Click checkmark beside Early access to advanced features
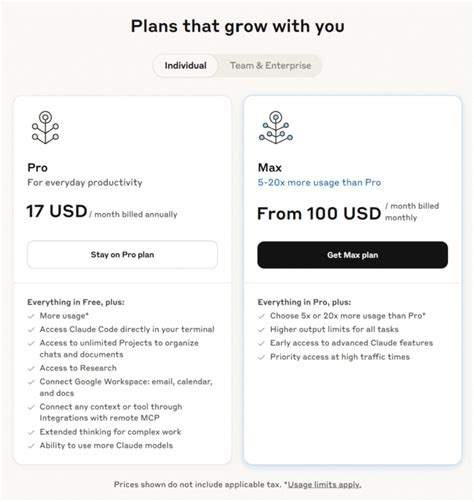Screen dimensions: 474x502 262,343
